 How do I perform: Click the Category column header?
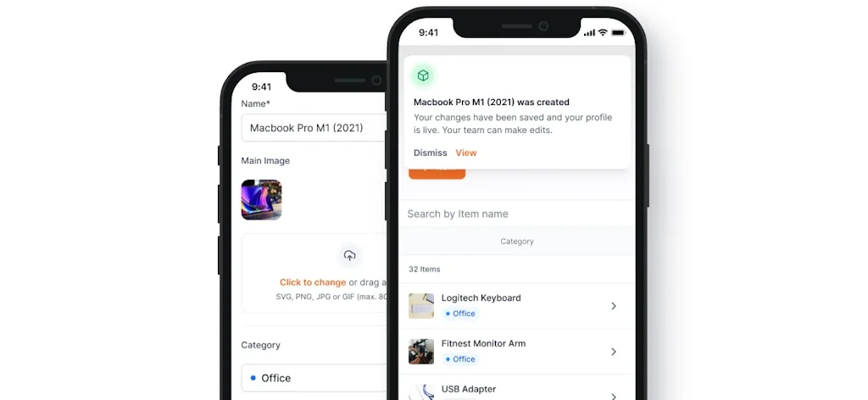point(517,242)
